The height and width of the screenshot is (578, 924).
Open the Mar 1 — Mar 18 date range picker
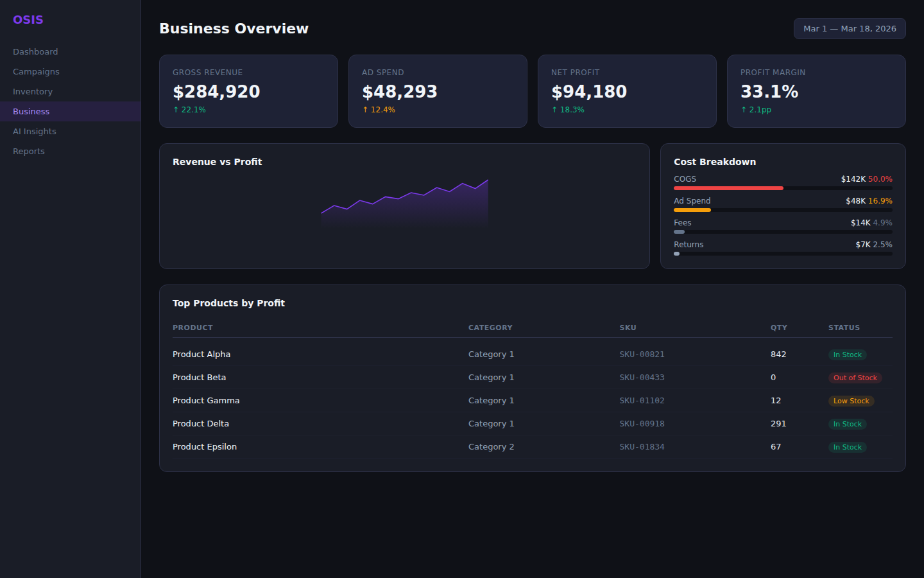pos(849,29)
